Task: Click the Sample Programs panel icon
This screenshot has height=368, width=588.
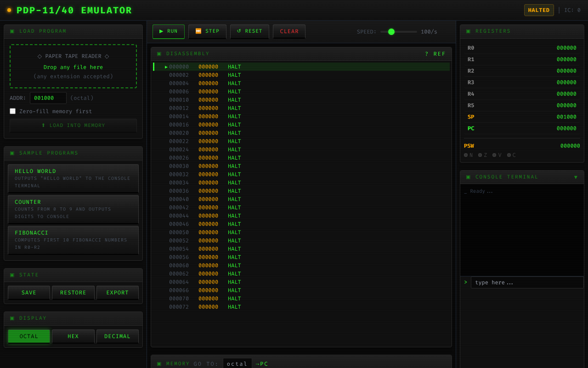Action: click(12, 153)
